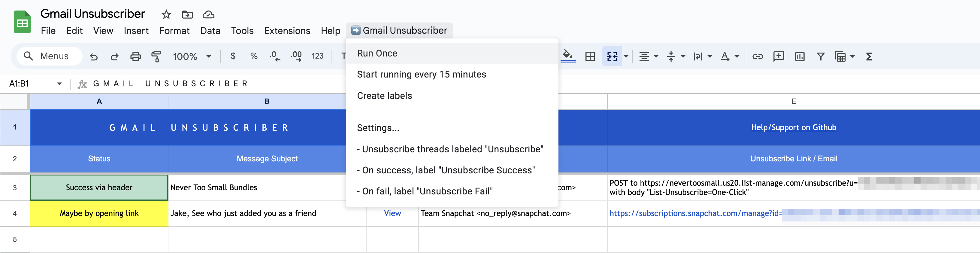Expand the A1:B1 name box dropdown
The height and width of the screenshot is (253, 980).
(59, 84)
